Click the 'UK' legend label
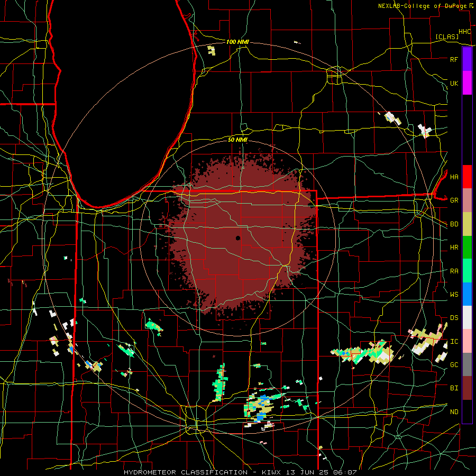The width and height of the screenshot is (476, 476). tap(454, 83)
